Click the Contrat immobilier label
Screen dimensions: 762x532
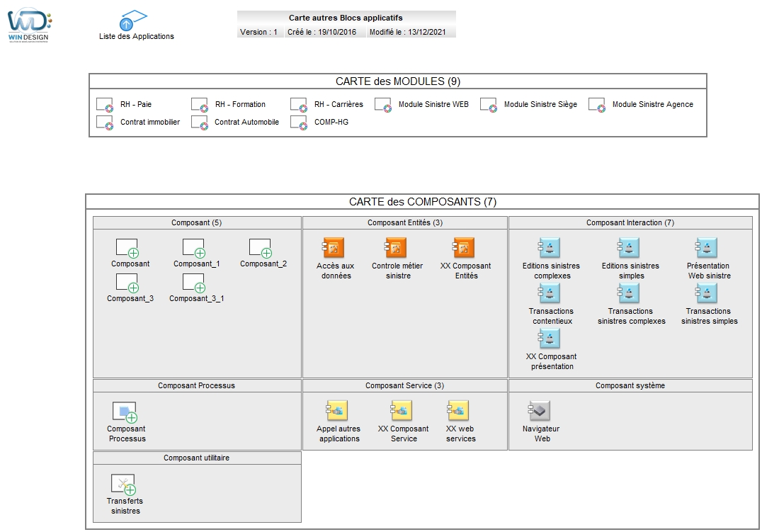pos(150,122)
